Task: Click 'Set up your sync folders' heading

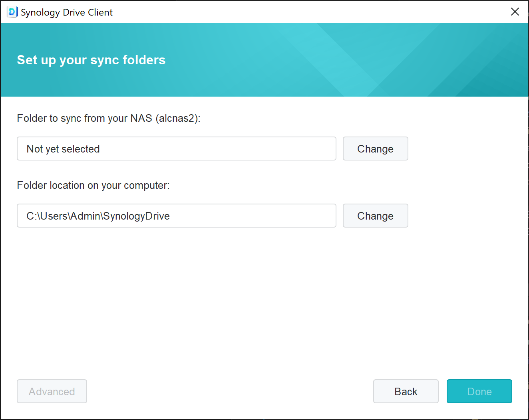Action: (91, 60)
